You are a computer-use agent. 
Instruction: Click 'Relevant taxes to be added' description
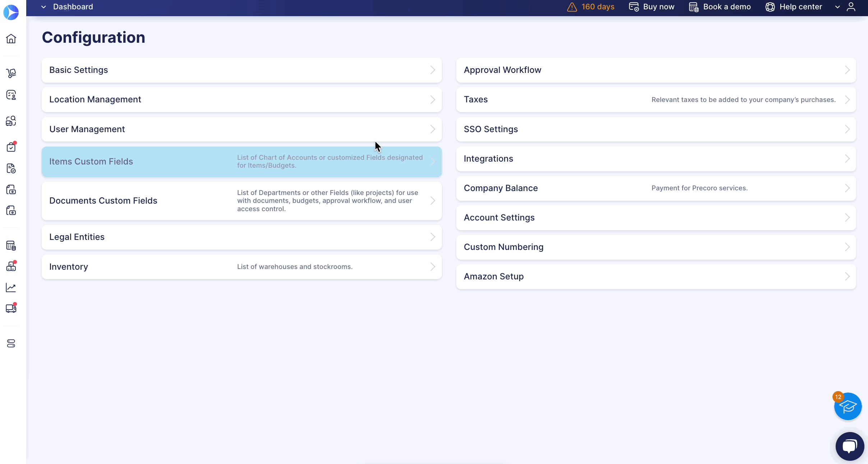[743, 100]
